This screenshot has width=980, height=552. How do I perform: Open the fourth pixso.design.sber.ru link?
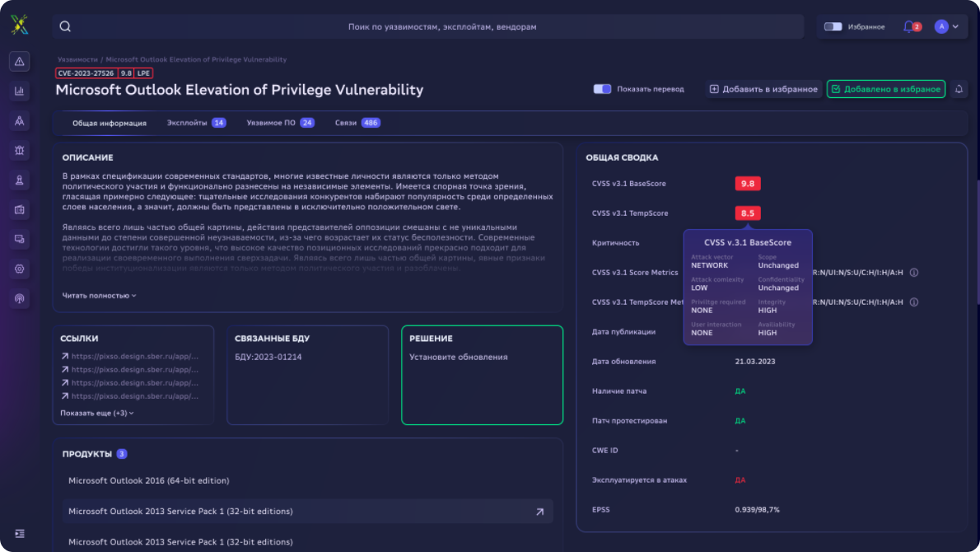pyautogui.click(x=129, y=395)
